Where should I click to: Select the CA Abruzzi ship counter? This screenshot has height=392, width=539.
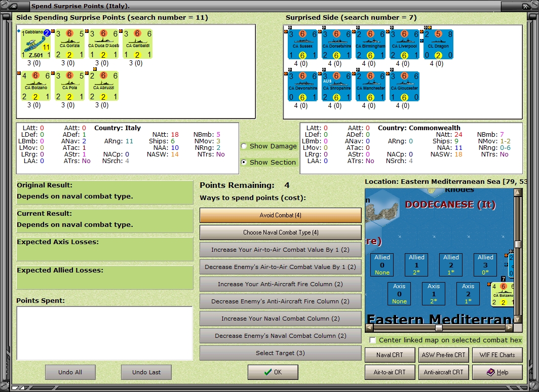(104, 86)
